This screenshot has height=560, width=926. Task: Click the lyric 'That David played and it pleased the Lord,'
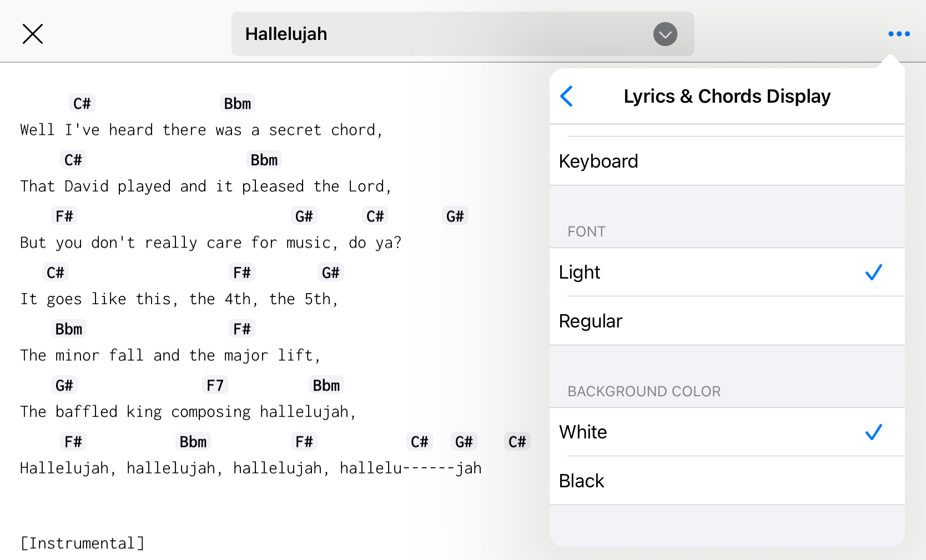[206, 186]
